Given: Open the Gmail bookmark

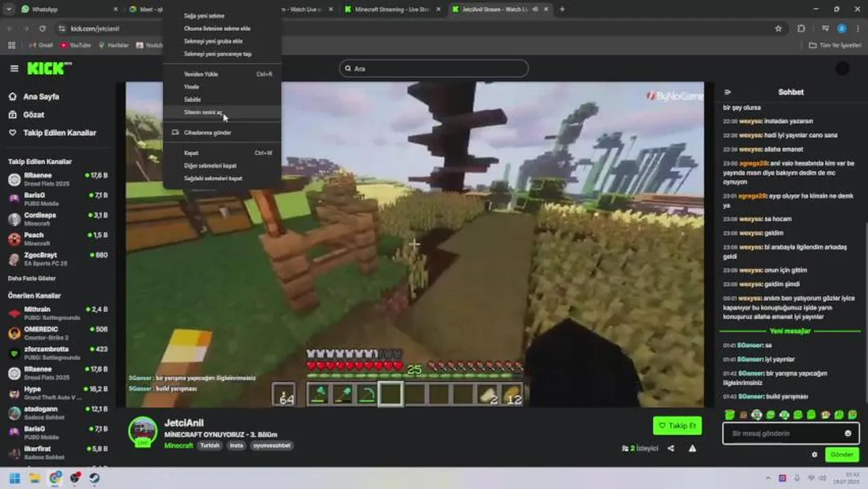Looking at the screenshot, I should click(41, 46).
